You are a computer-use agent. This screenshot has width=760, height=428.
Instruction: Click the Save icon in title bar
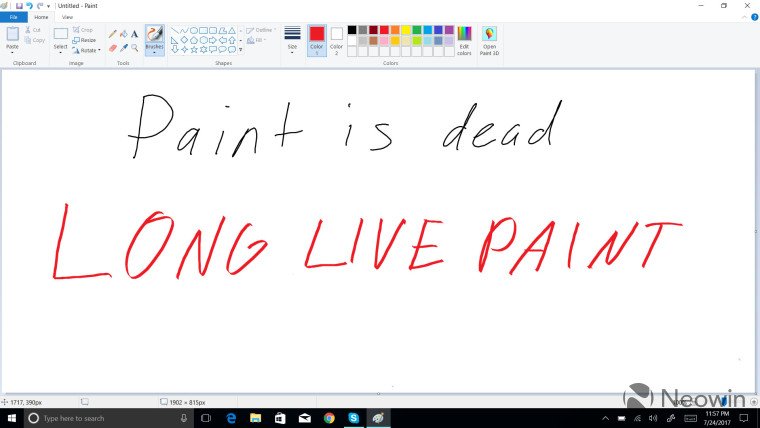19,6
